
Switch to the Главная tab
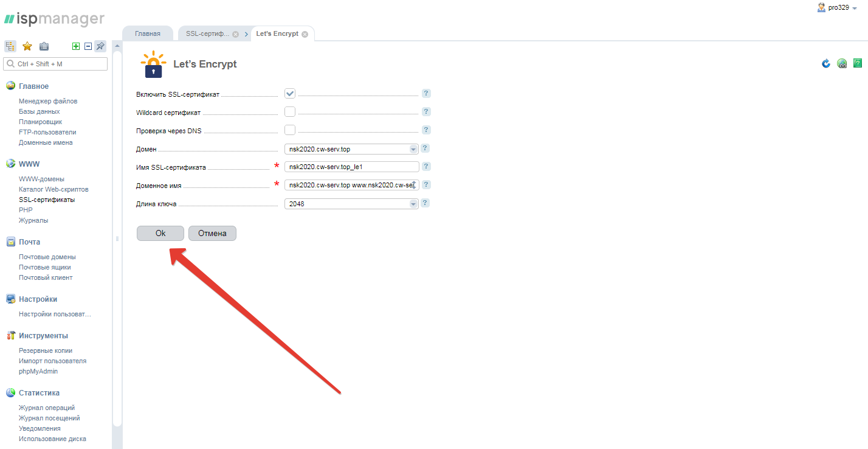tap(148, 33)
